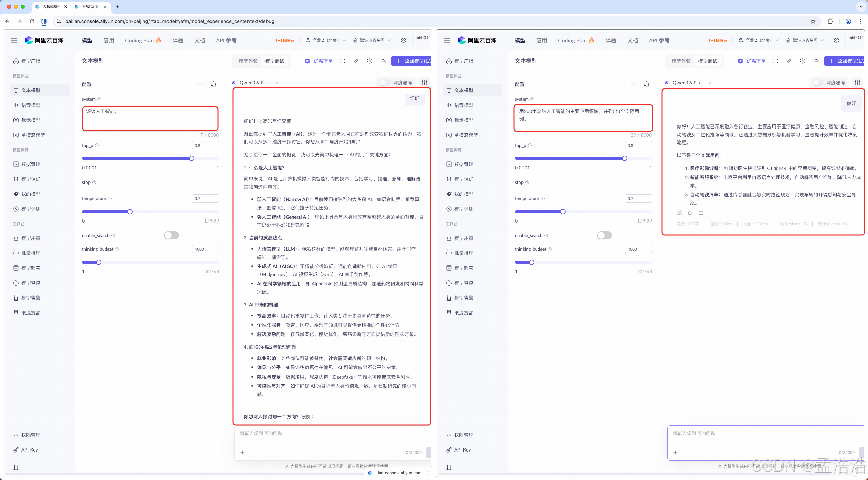Bookmark page with star icon

click(813, 21)
